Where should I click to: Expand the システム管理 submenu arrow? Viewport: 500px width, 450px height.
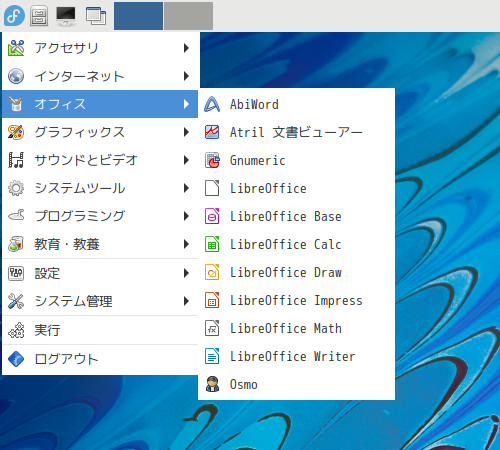click(186, 301)
